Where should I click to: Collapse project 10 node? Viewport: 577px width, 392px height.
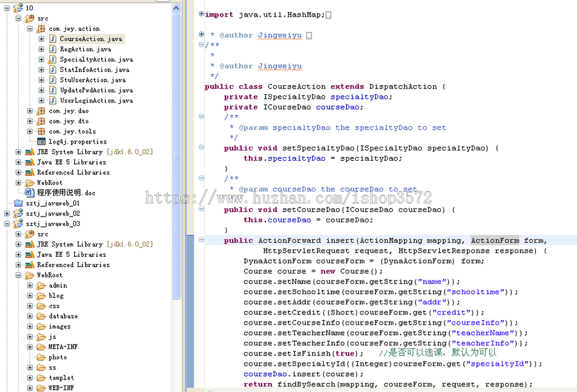[x=6, y=8]
